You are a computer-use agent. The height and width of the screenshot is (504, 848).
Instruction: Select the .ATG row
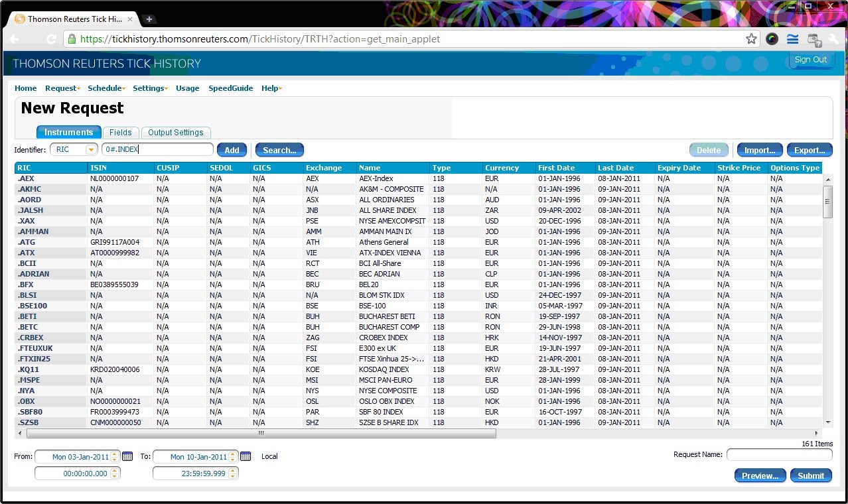coord(419,242)
